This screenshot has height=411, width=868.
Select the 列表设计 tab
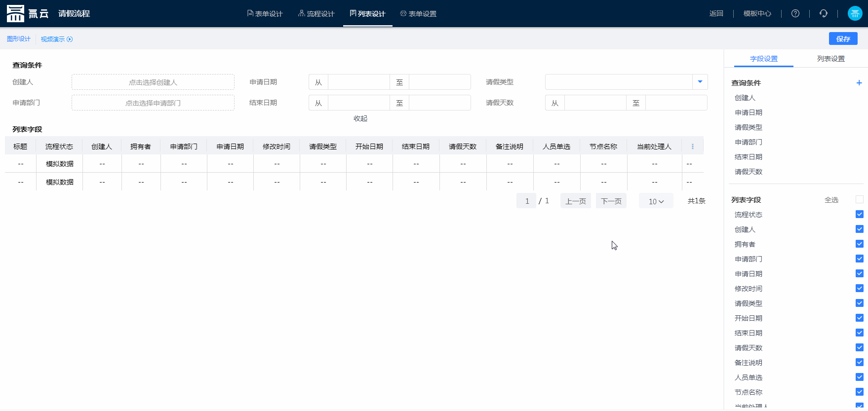[368, 13]
